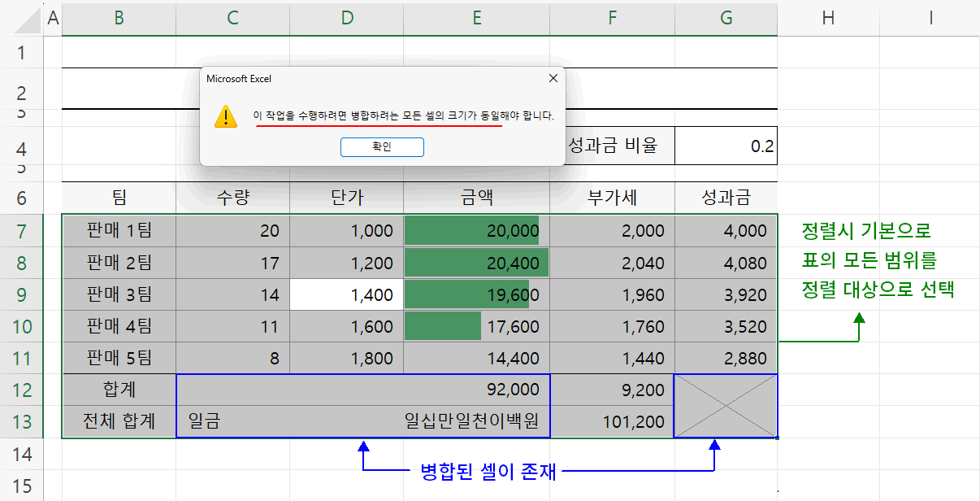Click the 1,960 tax cell
The height and width of the screenshot is (501, 980).
[x=612, y=294]
